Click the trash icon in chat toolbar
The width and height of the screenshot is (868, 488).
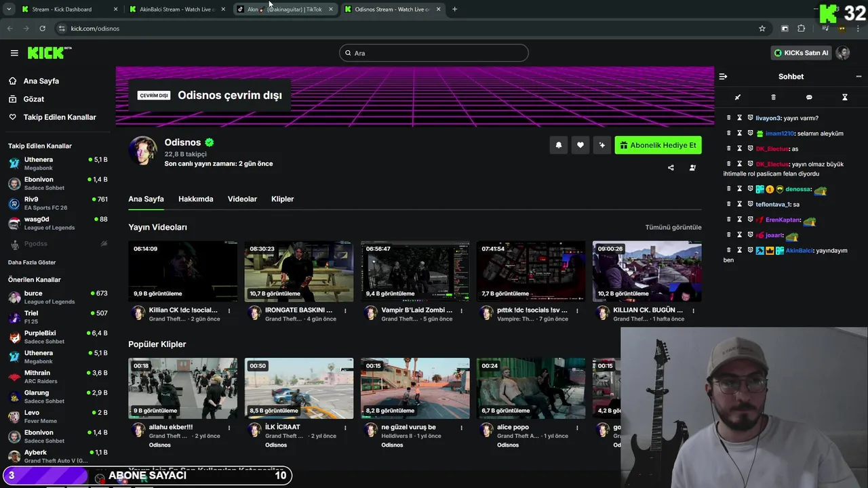pyautogui.click(x=773, y=97)
